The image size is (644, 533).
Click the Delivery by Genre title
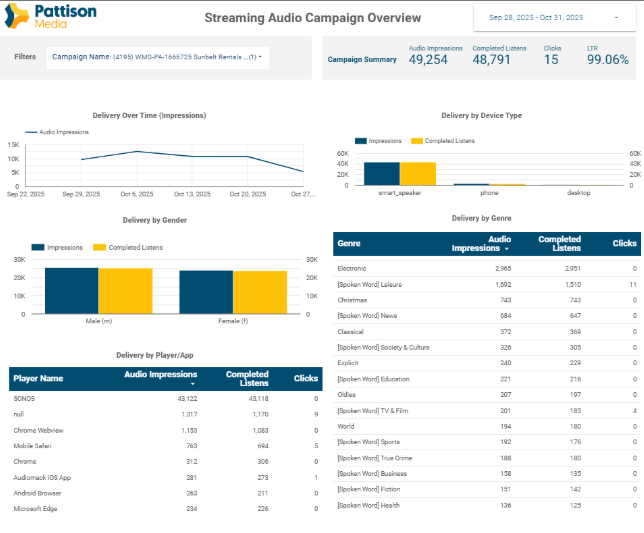[481, 218]
